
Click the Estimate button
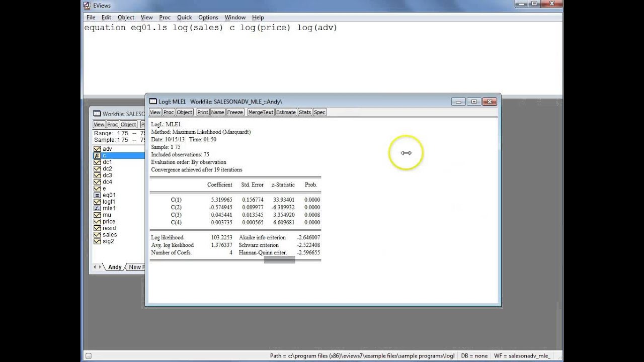point(286,112)
